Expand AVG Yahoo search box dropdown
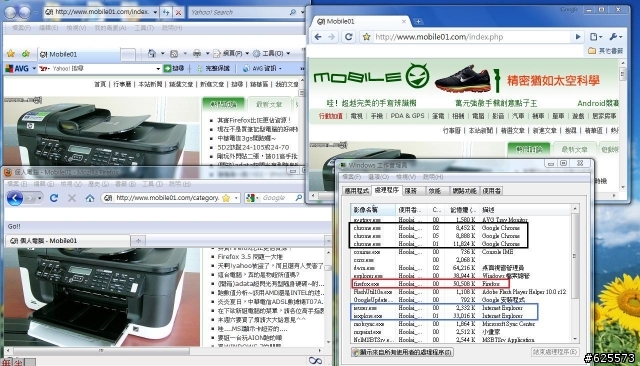The height and width of the screenshot is (366, 640). coord(158,69)
